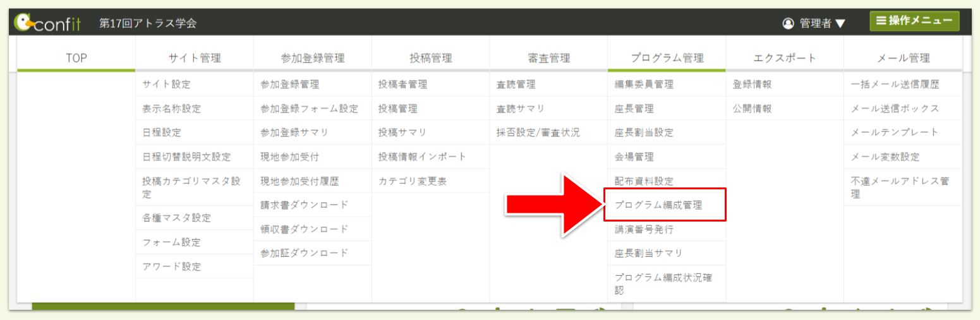Select the エクスポート menu heading
980x320 pixels.
[785, 58]
